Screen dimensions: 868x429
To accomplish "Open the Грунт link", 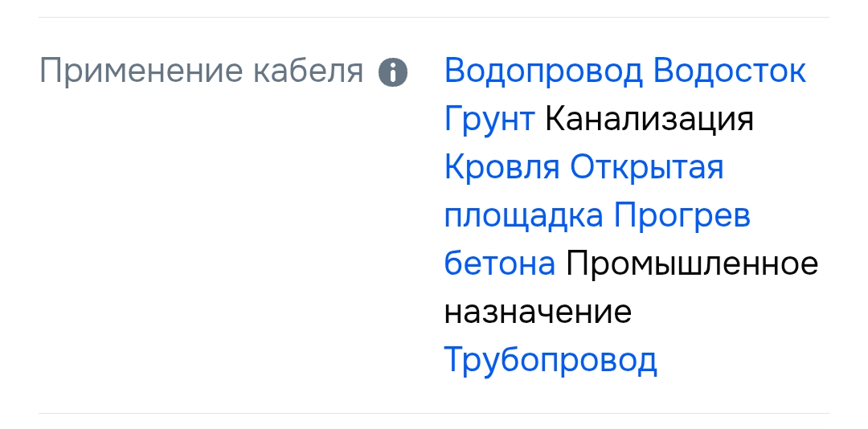I will pyautogui.click(x=489, y=120).
